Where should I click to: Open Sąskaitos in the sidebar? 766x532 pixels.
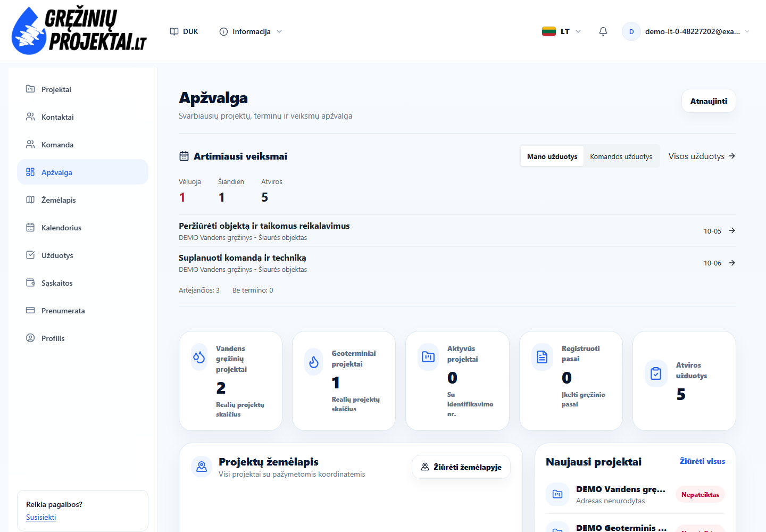[82, 283]
